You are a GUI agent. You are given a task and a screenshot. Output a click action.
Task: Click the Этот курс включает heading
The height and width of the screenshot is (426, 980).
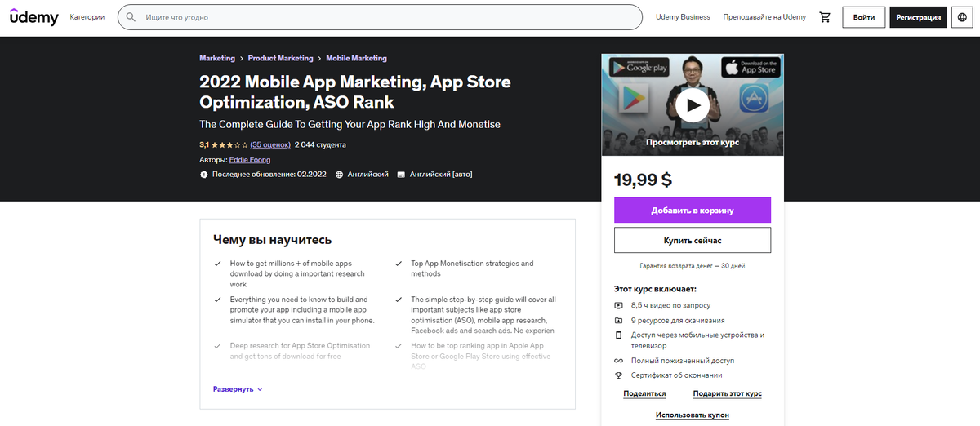(x=655, y=289)
